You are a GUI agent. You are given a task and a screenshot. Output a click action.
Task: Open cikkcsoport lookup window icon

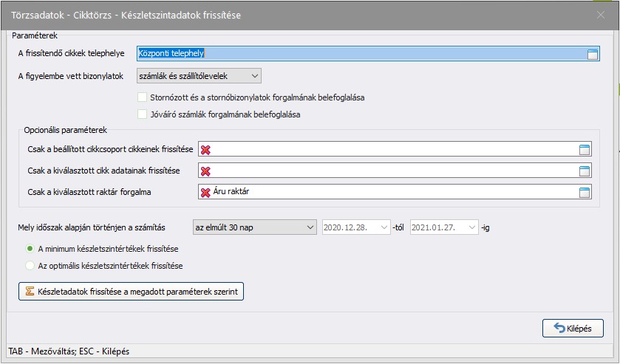(585, 150)
